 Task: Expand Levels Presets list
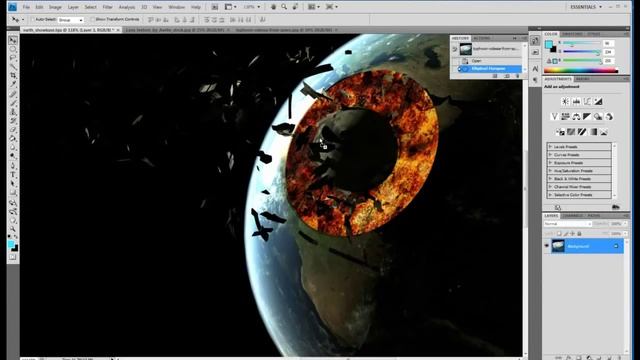click(x=550, y=147)
